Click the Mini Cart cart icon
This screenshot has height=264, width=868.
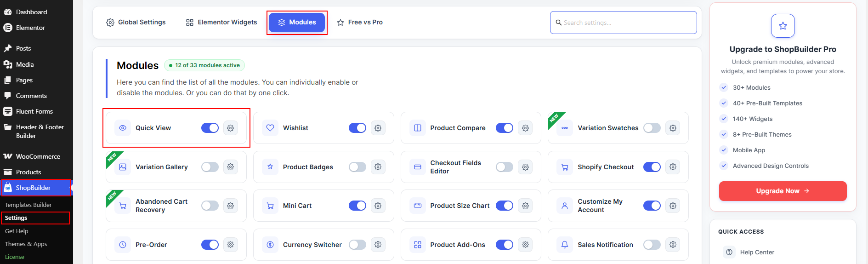tap(270, 206)
